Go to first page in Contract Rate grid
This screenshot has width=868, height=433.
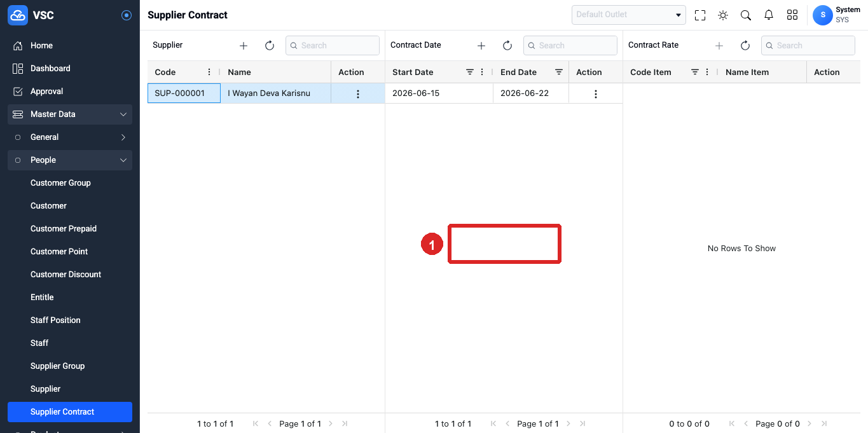point(731,423)
